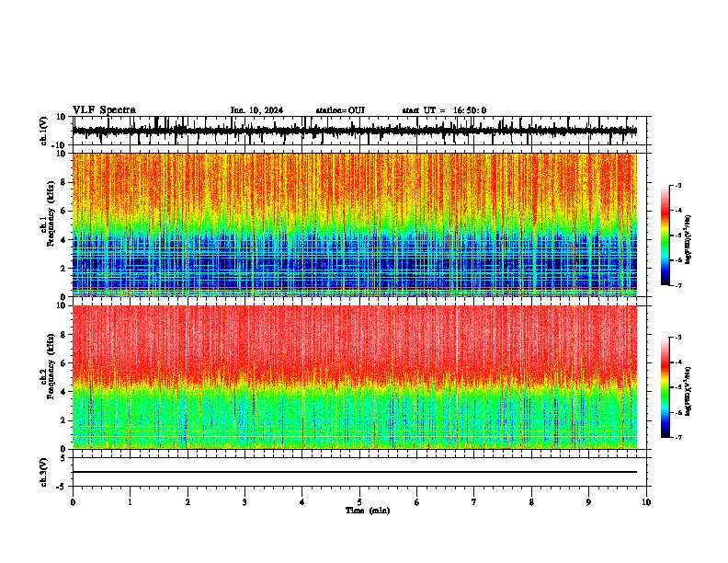Click the ch.2 spectrogram "6" kHz tick label
Viewport: 728px width, 563px height.
pyautogui.click(x=63, y=363)
